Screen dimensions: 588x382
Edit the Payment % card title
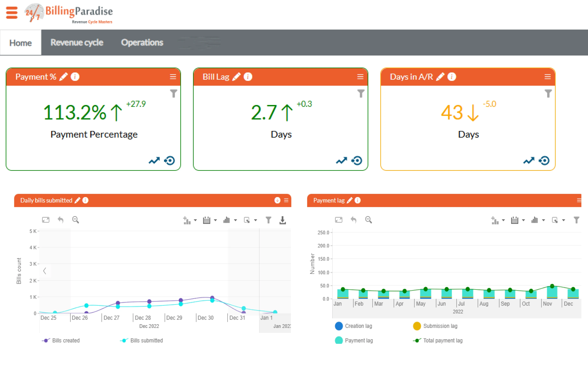tap(64, 77)
